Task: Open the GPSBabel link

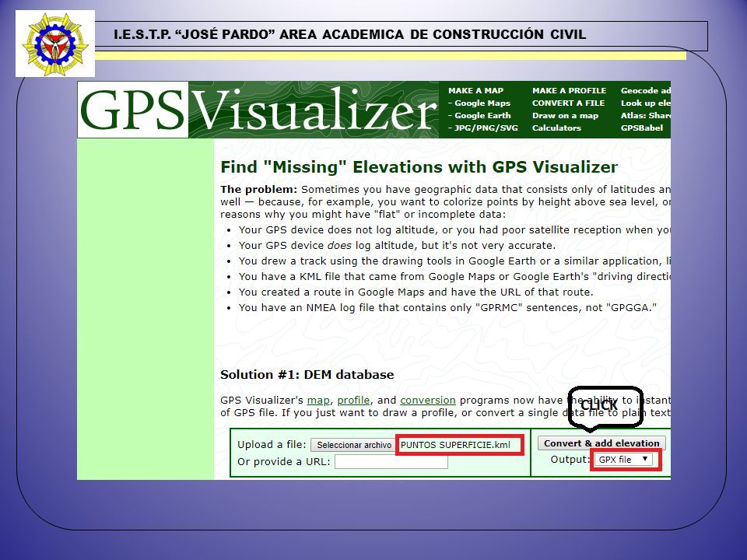Action: (642, 128)
